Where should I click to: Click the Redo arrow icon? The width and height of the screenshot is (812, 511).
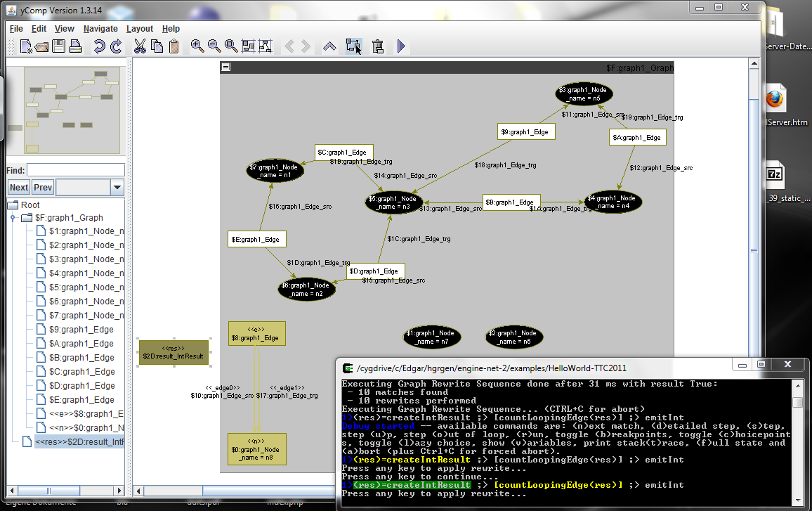point(116,46)
